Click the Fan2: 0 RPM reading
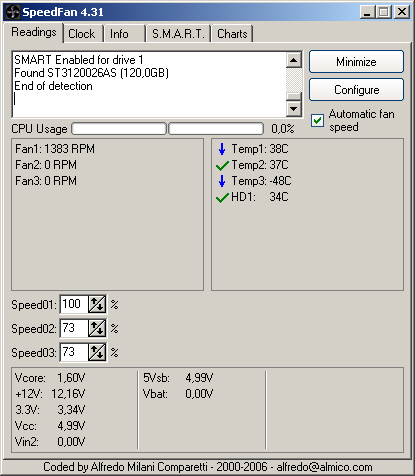Image resolution: width=415 pixels, height=476 pixels. [x=46, y=165]
